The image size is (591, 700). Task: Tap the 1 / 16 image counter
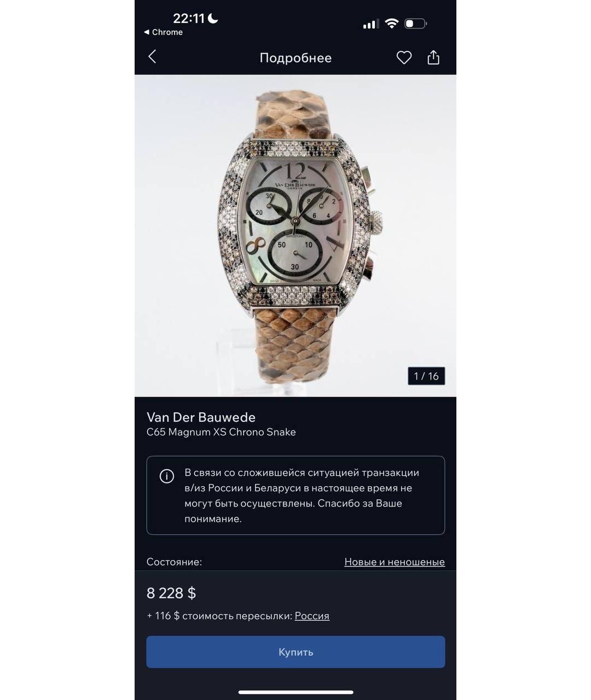coord(426,376)
